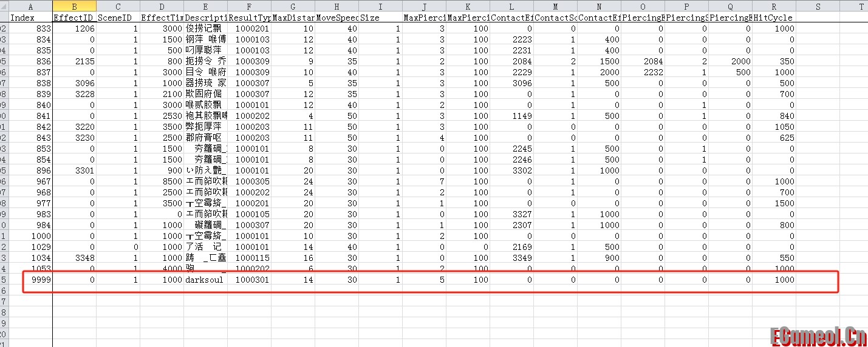Select the "HitCycle" header cell
The width and height of the screenshot is (868, 347).
click(774, 18)
